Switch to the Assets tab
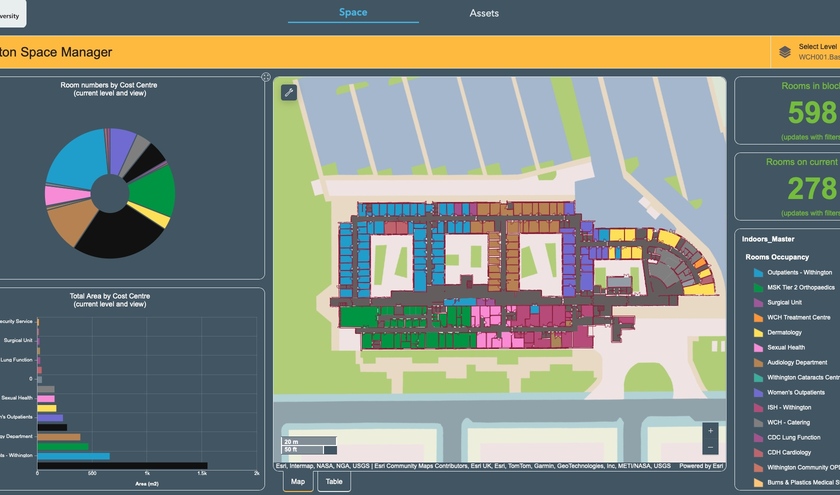This screenshot has height=495, width=840. point(484,13)
